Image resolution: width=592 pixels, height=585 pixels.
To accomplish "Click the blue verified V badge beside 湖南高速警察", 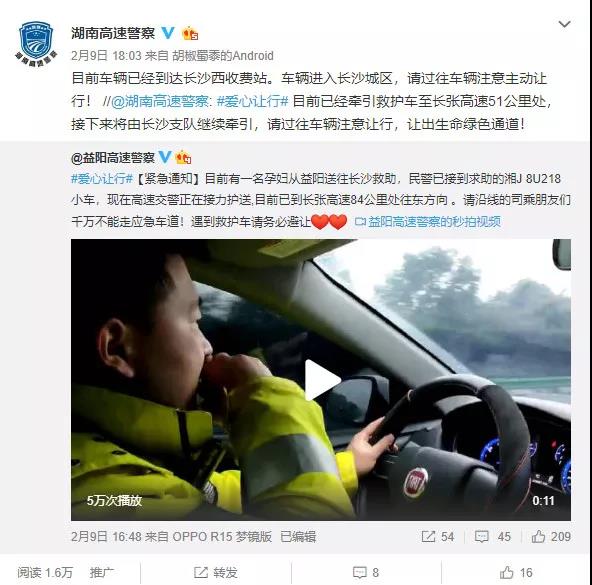I will coord(168,33).
